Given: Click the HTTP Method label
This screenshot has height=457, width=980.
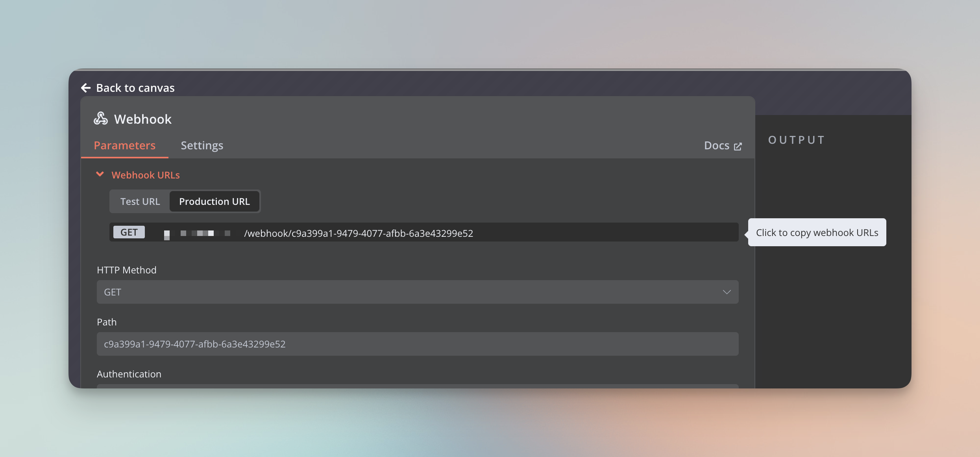Looking at the screenshot, I should pyautogui.click(x=127, y=270).
